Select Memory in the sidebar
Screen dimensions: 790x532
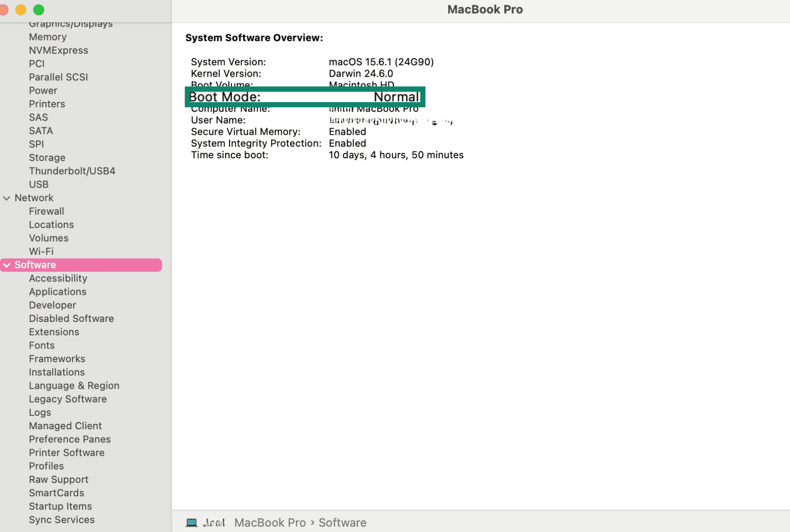(x=48, y=37)
